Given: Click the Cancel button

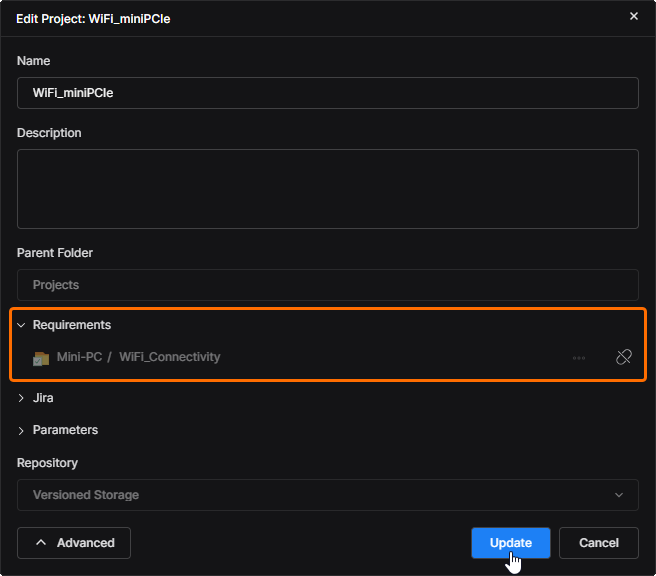Looking at the screenshot, I should pos(599,543).
